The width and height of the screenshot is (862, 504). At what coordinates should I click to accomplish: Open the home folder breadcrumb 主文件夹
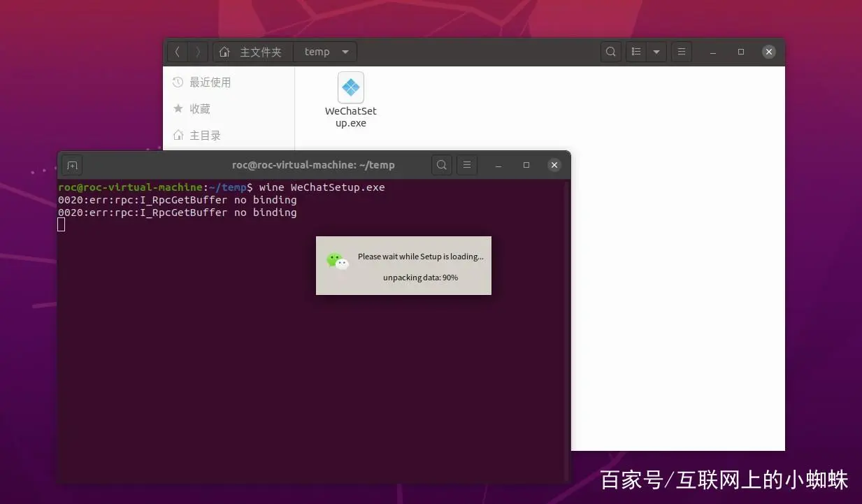[253, 52]
